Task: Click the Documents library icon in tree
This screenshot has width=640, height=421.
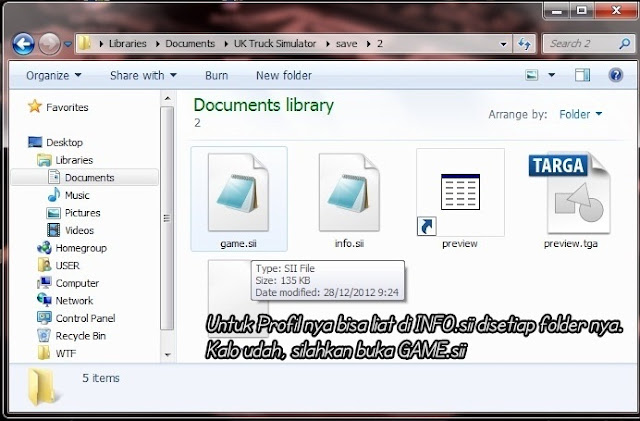Action: (x=54, y=177)
